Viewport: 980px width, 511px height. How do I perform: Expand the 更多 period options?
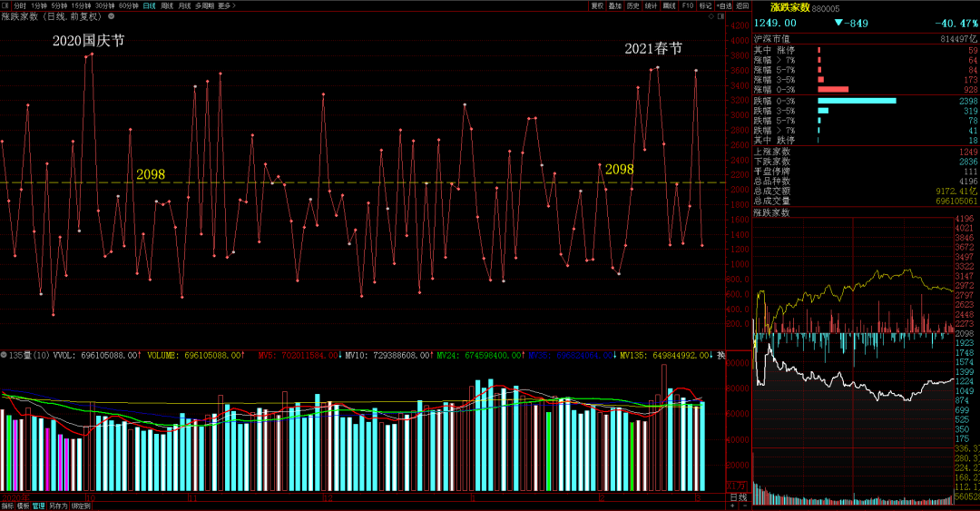click(226, 5)
